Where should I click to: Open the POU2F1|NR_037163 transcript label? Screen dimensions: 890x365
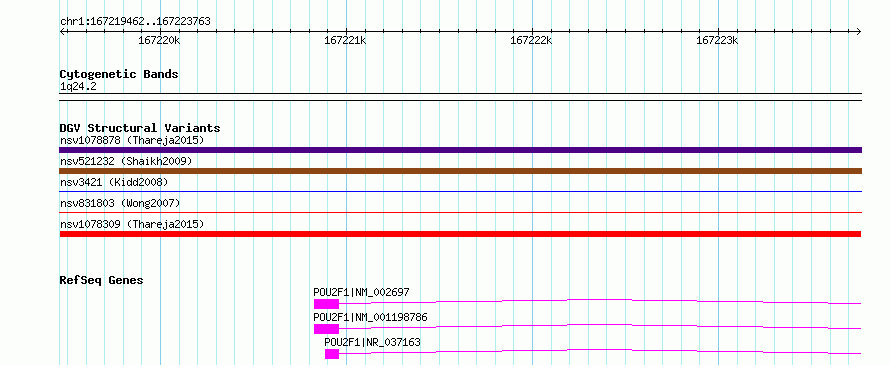pyautogui.click(x=372, y=342)
